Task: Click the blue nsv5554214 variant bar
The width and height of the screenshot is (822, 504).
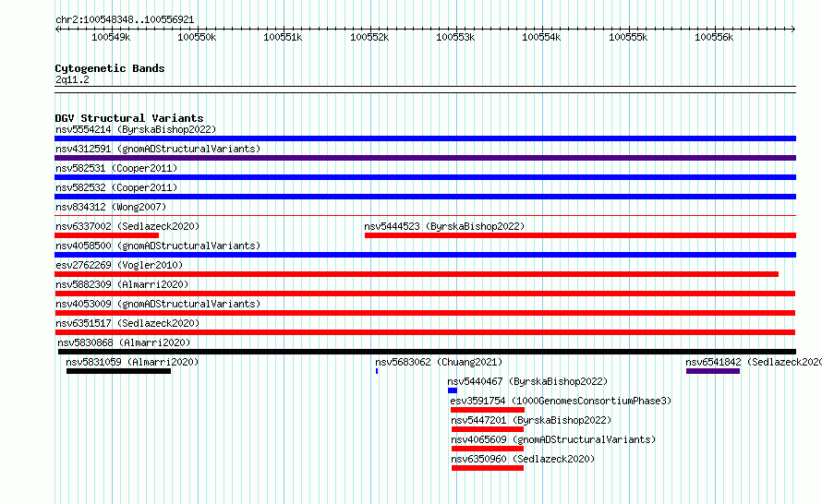Action: (425, 138)
